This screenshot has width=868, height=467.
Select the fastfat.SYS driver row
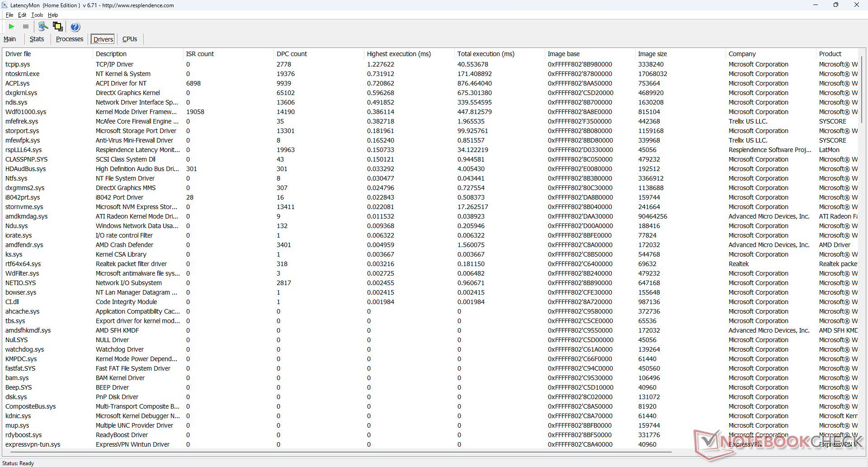point(430,368)
